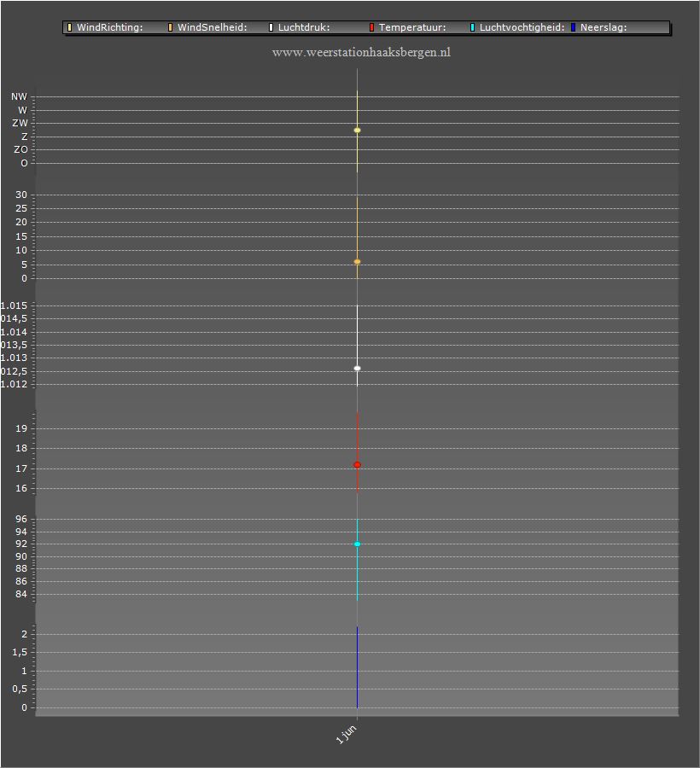The width and height of the screenshot is (700, 768).
Task: Click the '30' wind speed axis label
Action: pos(21,195)
